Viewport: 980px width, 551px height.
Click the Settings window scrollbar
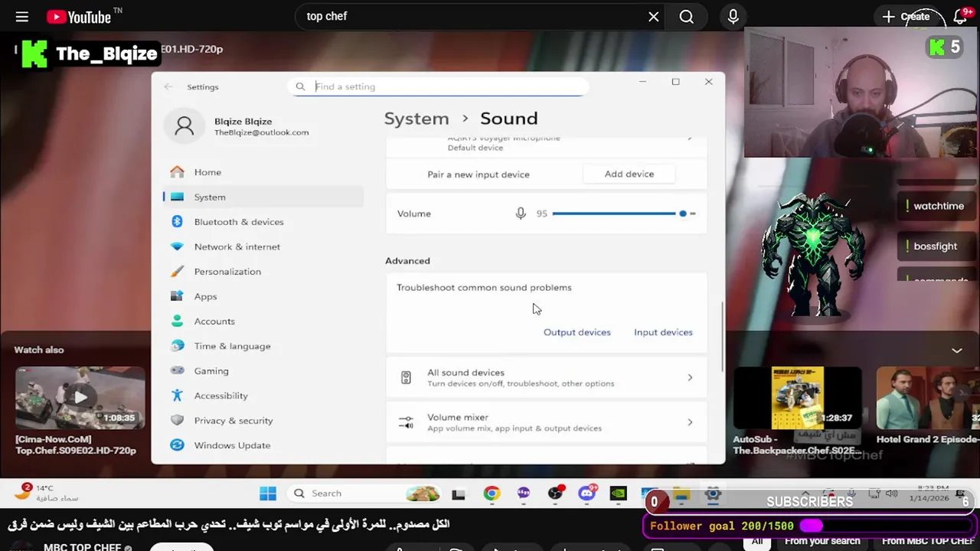[722, 337]
